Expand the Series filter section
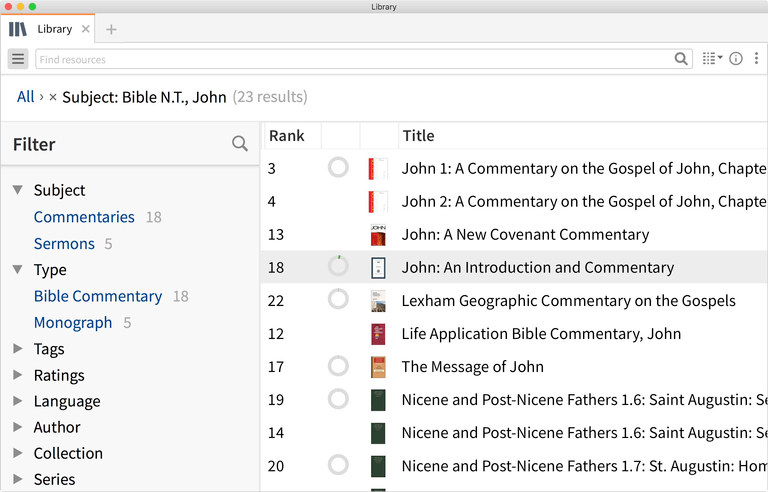 (18, 479)
